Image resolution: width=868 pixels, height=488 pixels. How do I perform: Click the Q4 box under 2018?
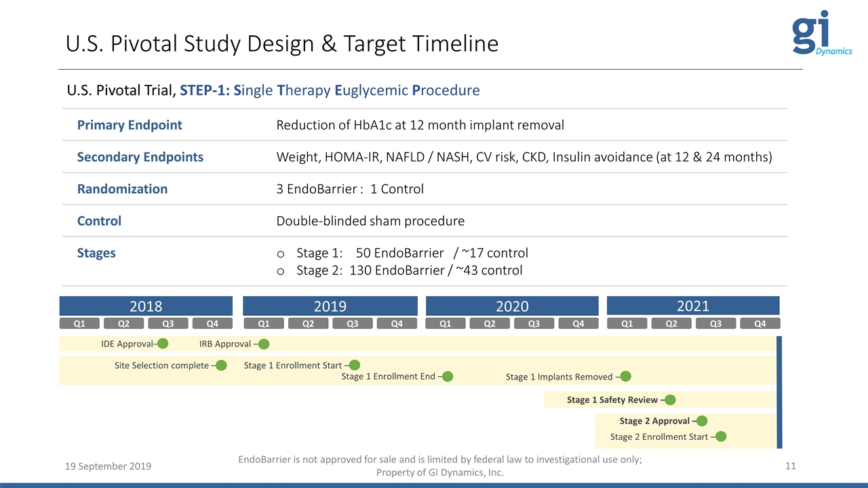pos(212,324)
